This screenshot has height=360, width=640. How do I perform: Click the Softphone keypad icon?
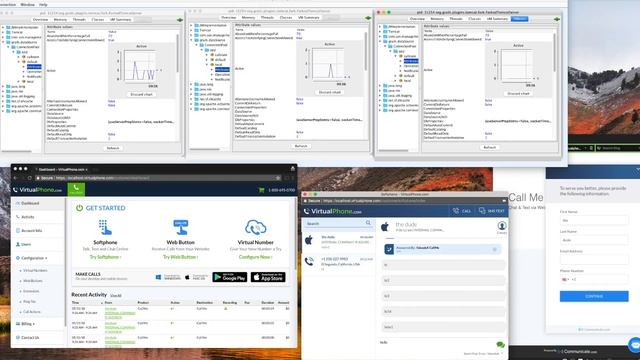(105, 227)
